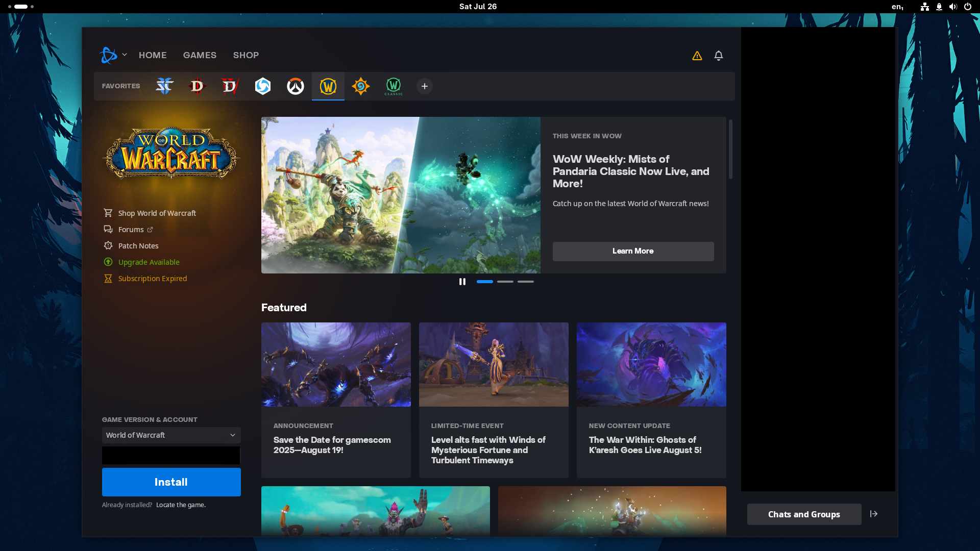Pause the news carousel
980x551 pixels.
[x=462, y=282]
